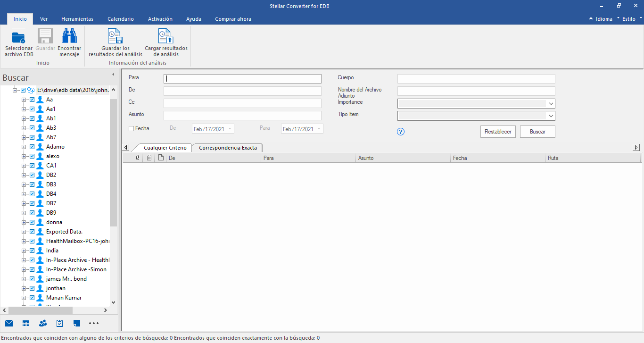
Task: Open the Tipo Item dropdown
Action: pyautogui.click(x=550, y=116)
